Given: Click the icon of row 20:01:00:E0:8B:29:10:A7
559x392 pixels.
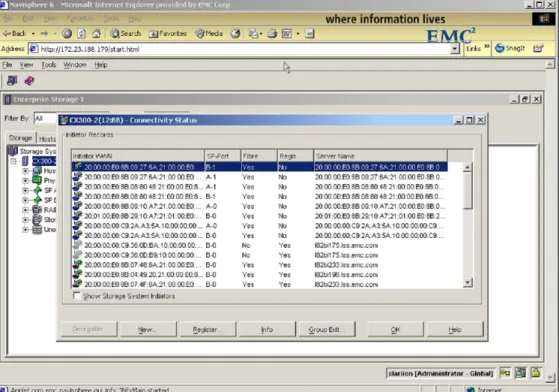Looking at the screenshot, I should pyautogui.click(x=77, y=216).
